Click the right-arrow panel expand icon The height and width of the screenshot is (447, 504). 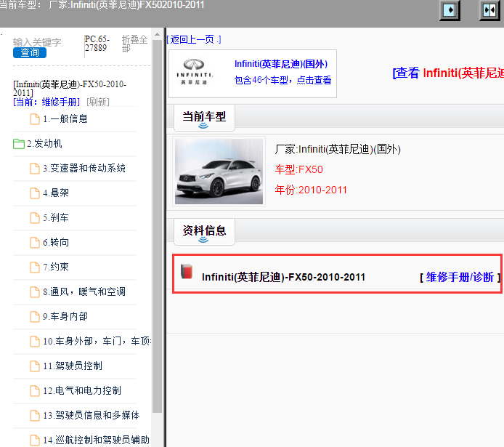(449, 10)
